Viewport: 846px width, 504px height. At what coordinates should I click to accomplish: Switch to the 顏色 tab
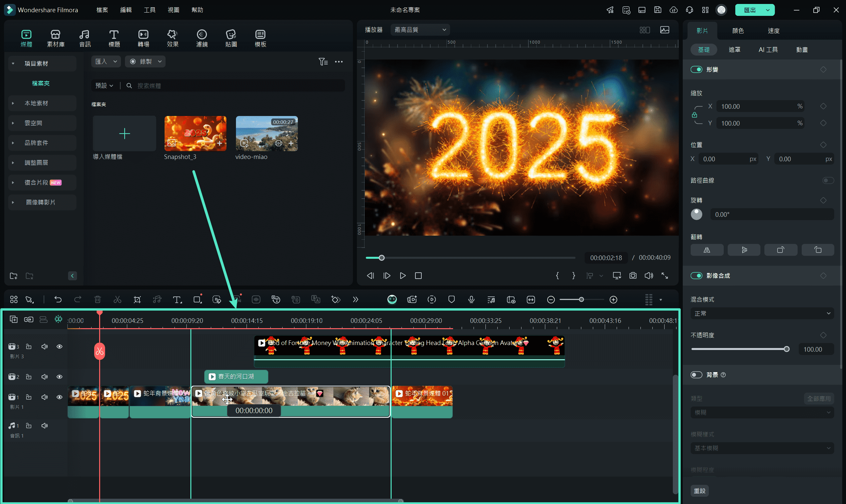coord(738,30)
